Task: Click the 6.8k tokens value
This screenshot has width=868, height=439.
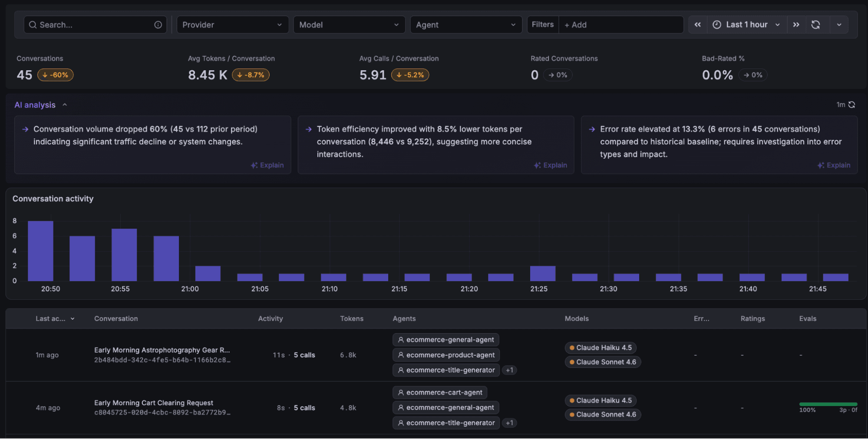Action: [348, 355]
